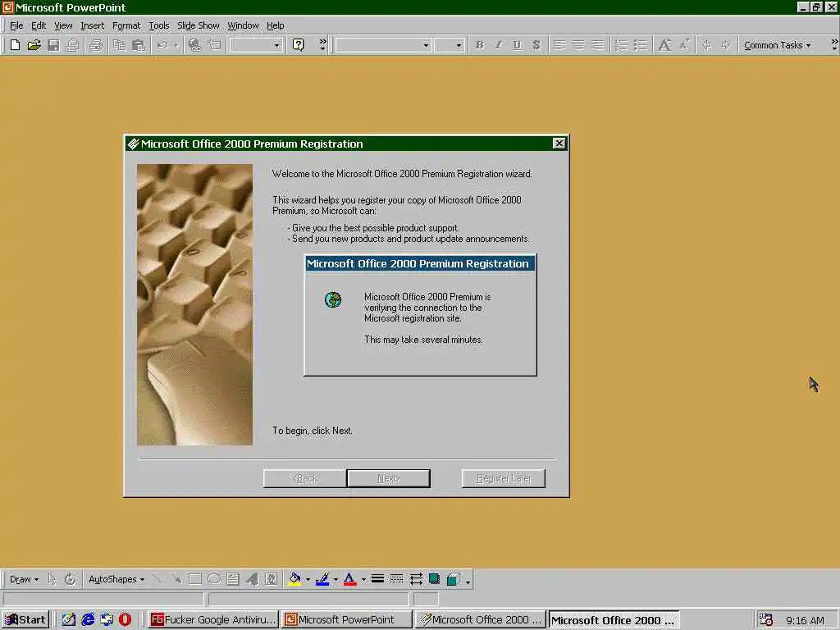The image size is (840, 630).
Task: Expand More Buttons chevron on standard toolbar
Action: pyautogui.click(x=322, y=45)
